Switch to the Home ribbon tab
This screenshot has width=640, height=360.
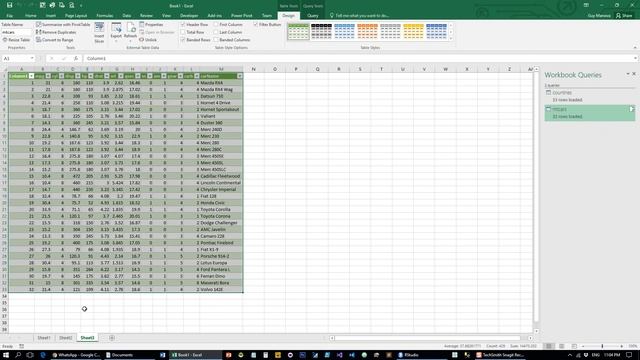pyautogui.click(x=31, y=16)
